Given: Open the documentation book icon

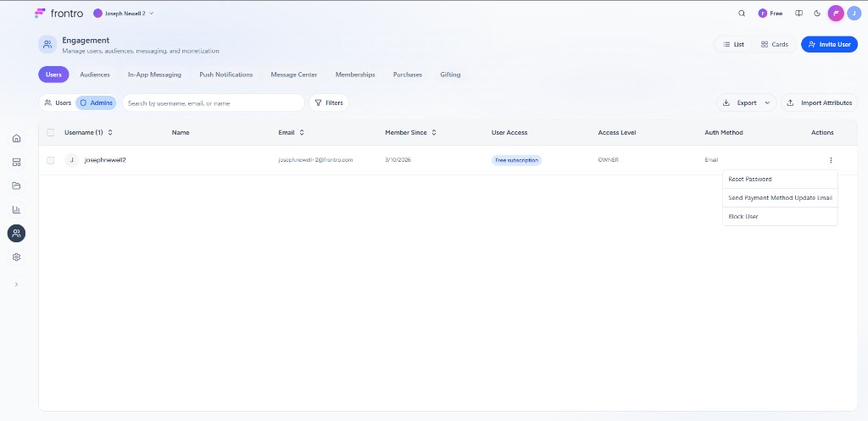Looking at the screenshot, I should pyautogui.click(x=798, y=14).
